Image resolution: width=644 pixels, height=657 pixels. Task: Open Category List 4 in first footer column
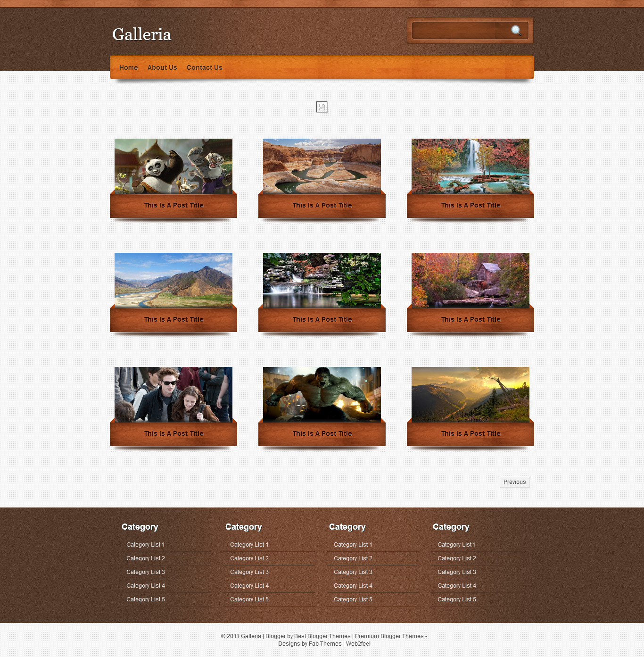(x=145, y=586)
